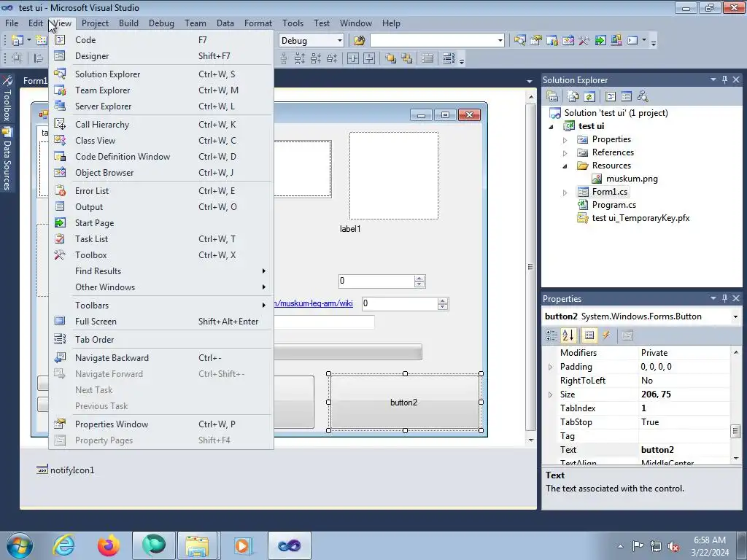Open Output window menu item

click(x=161, y=207)
